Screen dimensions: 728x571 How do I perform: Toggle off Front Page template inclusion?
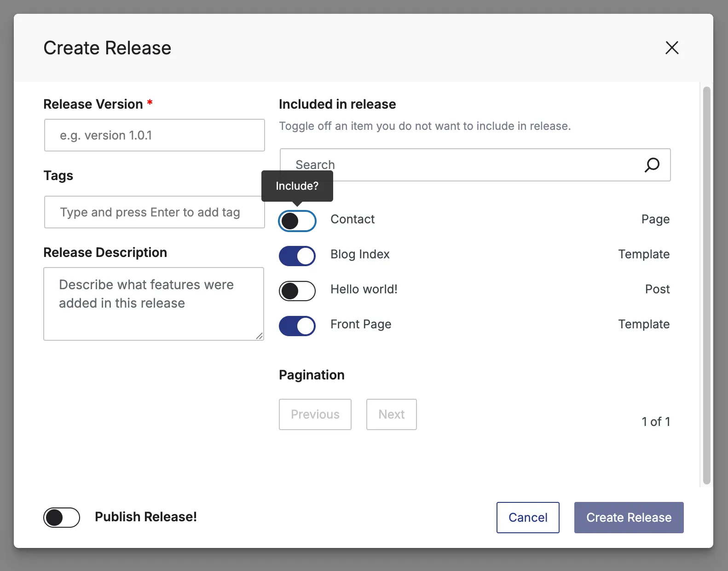point(297,326)
